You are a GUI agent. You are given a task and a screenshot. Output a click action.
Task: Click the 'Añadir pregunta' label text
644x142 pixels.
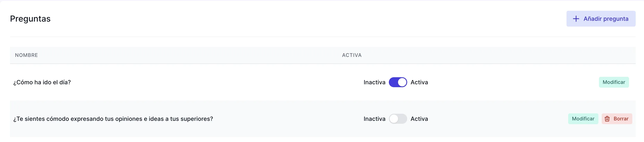click(606, 19)
